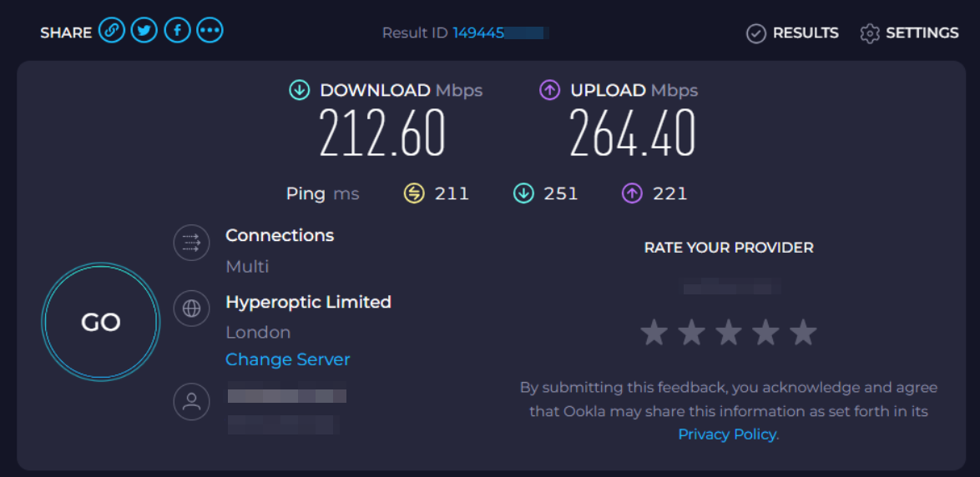Viewport: 980px width, 477px height.
Task: Share result on Twitter
Action: (144, 32)
